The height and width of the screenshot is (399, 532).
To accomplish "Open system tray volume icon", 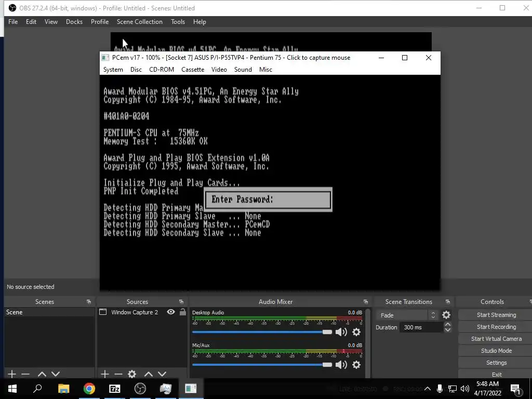I will (465, 389).
